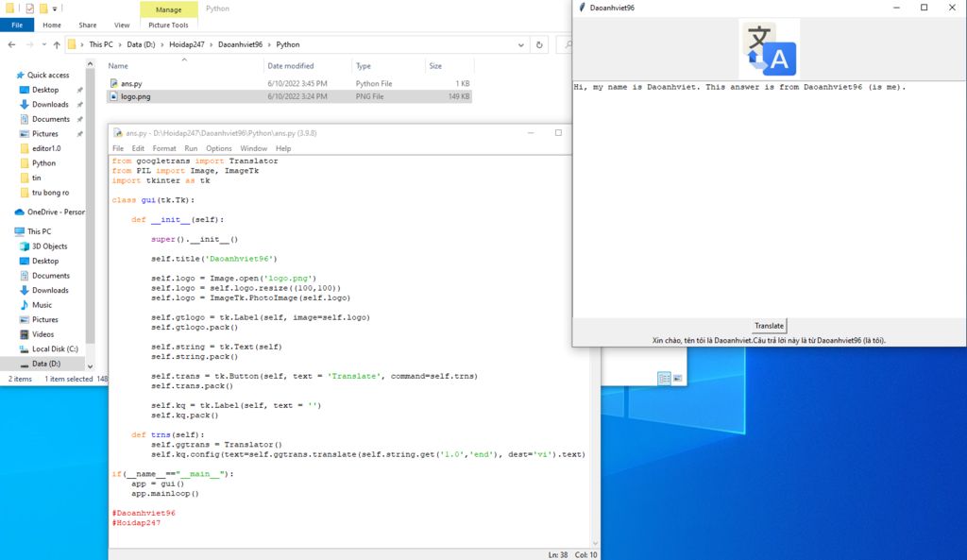This screenshot has width=967, height=560.
Task: Click the Vietnamese translation result text below the Translate button
Action: pos(769,341)
